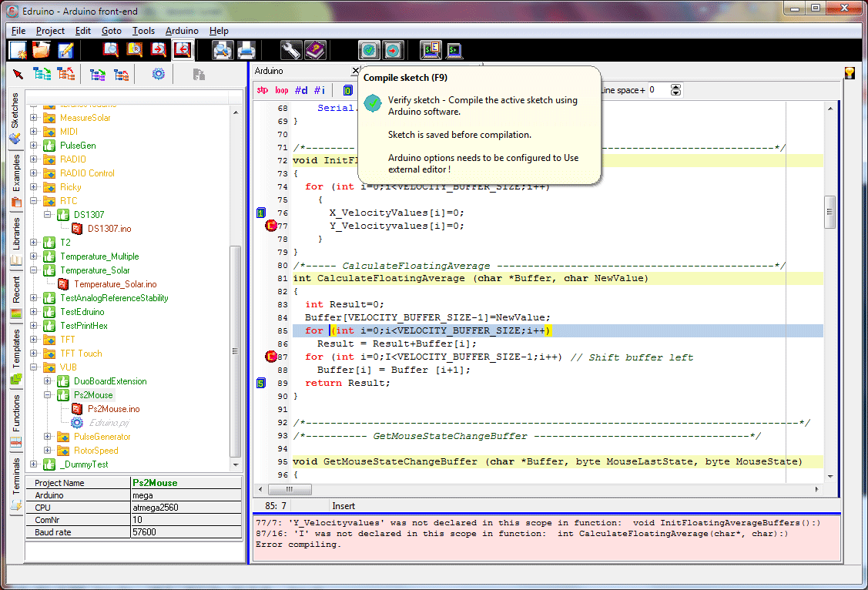
Task: Insert setup with the 'stp' editor button
Action: coord(263,89)
